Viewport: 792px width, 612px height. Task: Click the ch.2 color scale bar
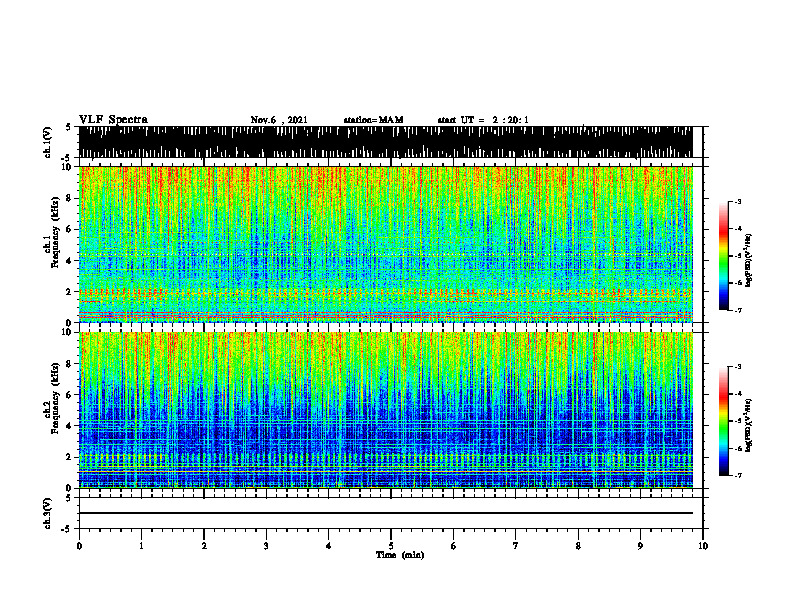click(723, 421)
